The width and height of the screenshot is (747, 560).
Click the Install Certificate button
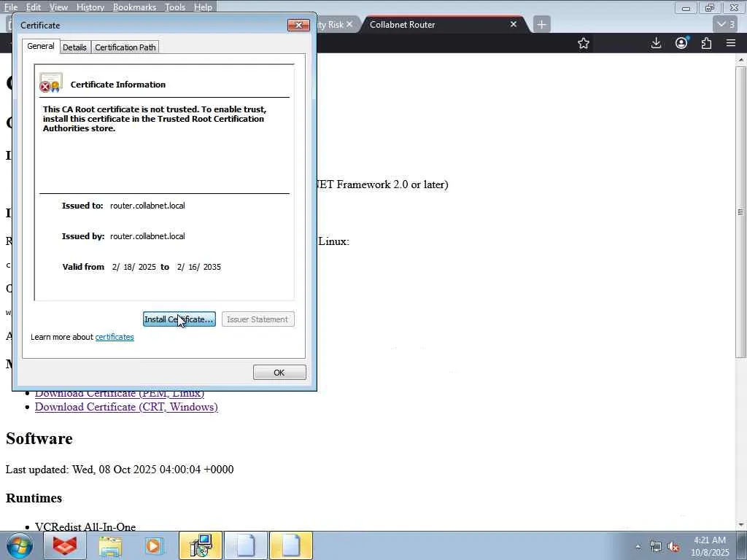[179, 319]
